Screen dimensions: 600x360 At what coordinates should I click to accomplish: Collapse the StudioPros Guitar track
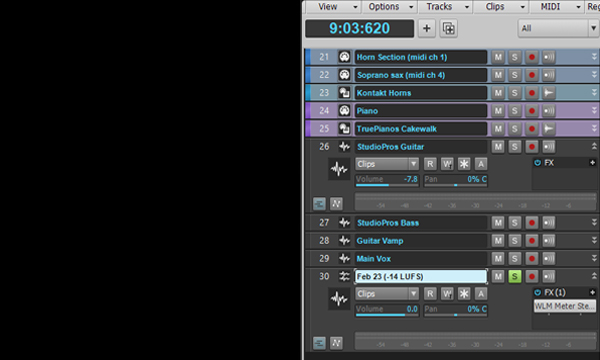click(x=594, y=147)
